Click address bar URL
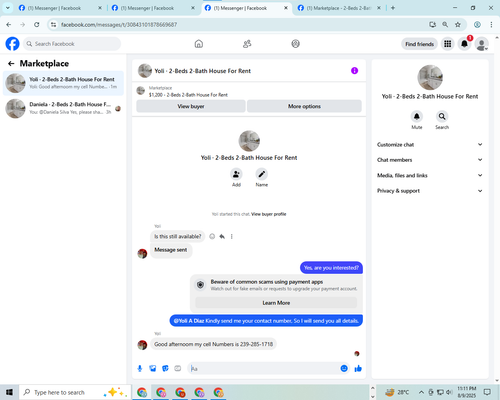The height and width of the screenshot is (400, 500). tap(119, 24)
